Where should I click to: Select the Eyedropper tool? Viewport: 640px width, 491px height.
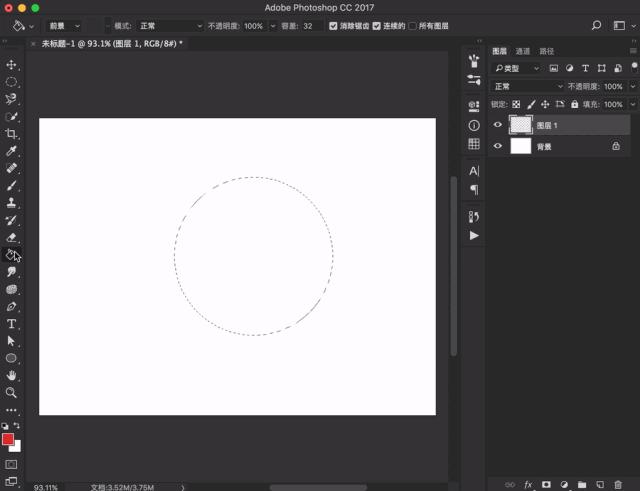[x=12, y=151]
